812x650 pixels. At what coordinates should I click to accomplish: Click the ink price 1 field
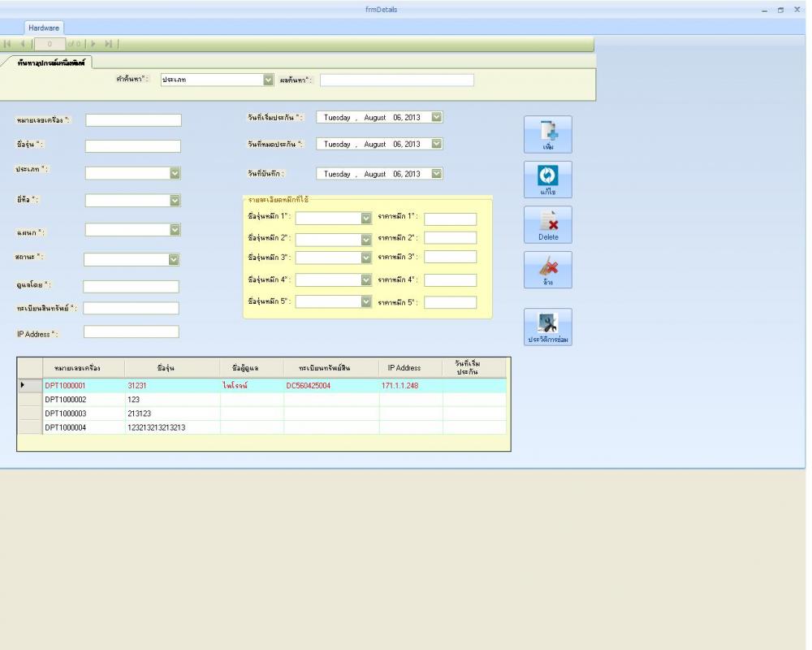point(450,219)
